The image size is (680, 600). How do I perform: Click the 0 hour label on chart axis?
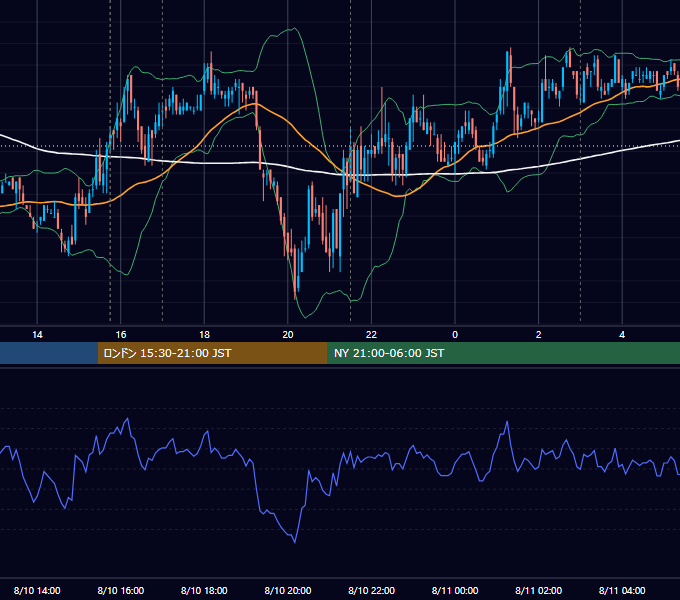(455, 335)
